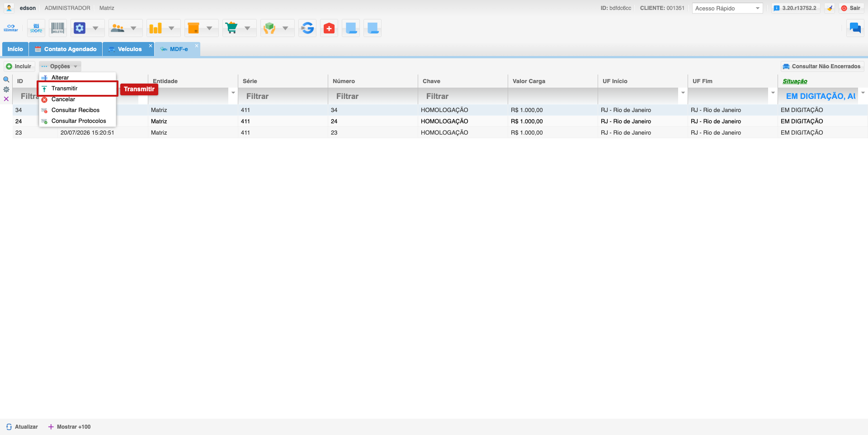The width and height of the screenshot is (868, 435).
Task: Open the chat bubbles icon
Action: pos(855,28)
